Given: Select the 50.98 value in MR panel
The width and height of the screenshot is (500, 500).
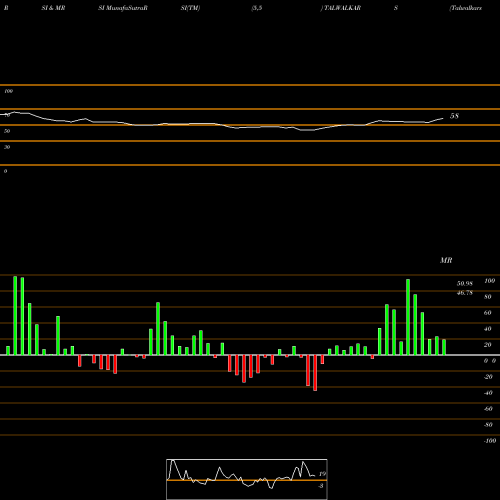Looking at the screenshot, I should pyautogui.click(x=465, y=284).
